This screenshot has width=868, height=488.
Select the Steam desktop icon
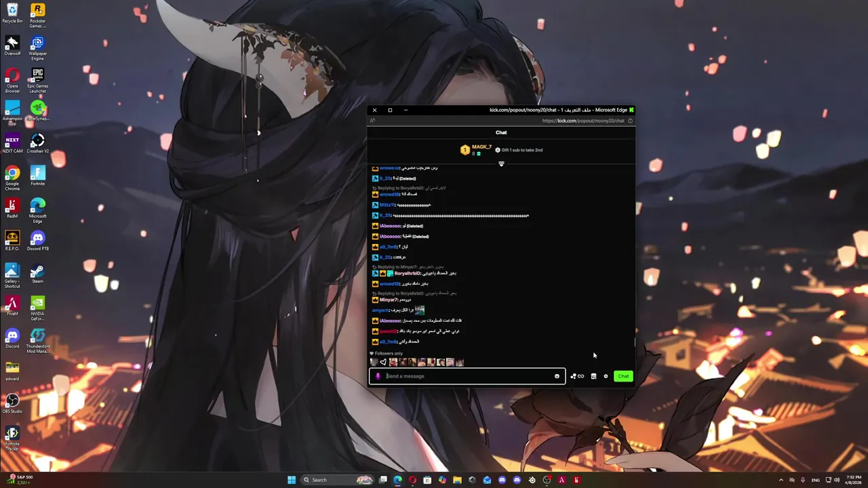[38, 274]
